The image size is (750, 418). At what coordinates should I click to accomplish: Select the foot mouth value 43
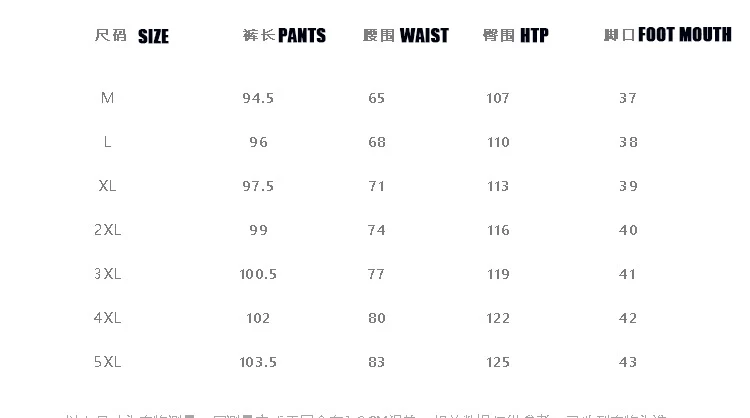628,362
